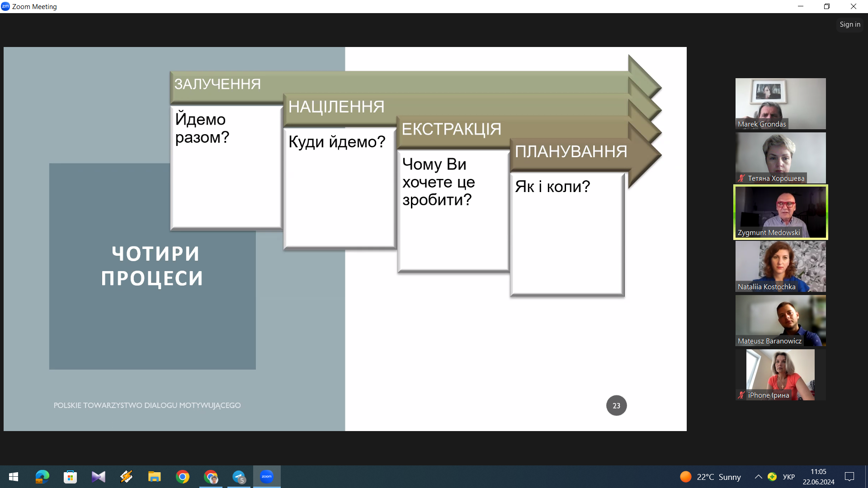This screenshot has height=488, width=868.
Task: Click the slide number 23 badge
Action: 616,405
